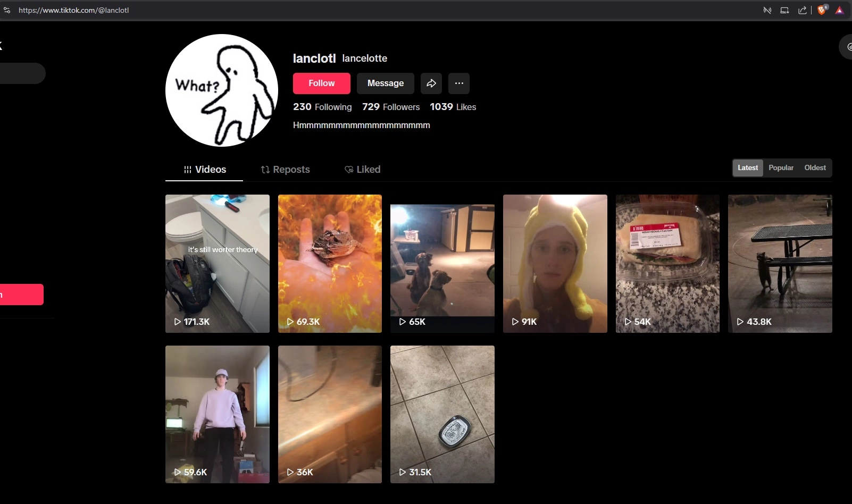Open the three-dot more options menu

(x=459, y=83)
